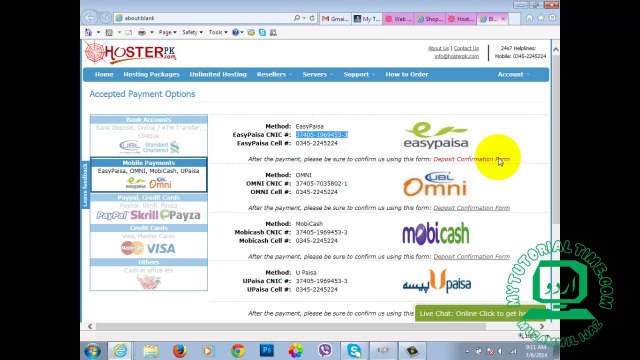Select the Mobile Payments section
The image size is (640, 360).
pyautogui.click(x=149, y=175)
